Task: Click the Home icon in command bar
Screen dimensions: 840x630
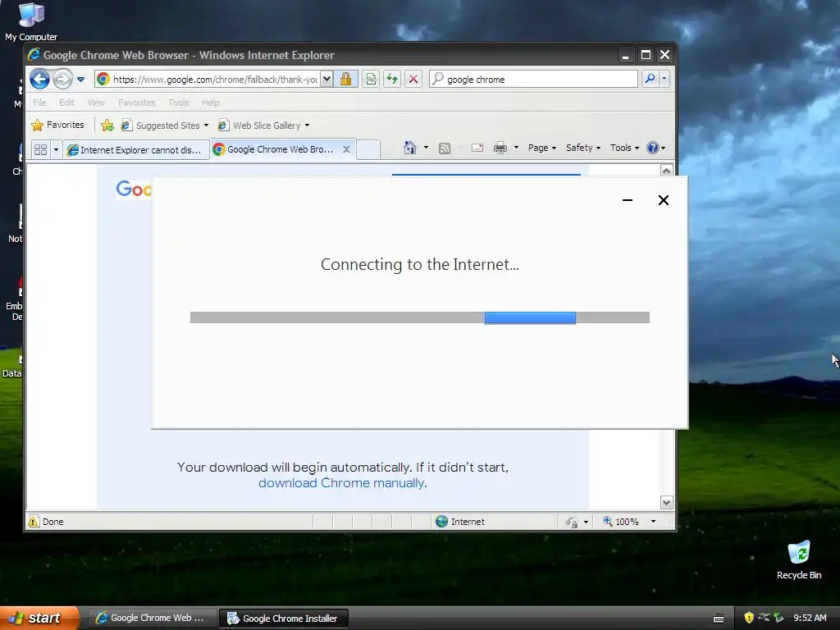Action: 410,148
